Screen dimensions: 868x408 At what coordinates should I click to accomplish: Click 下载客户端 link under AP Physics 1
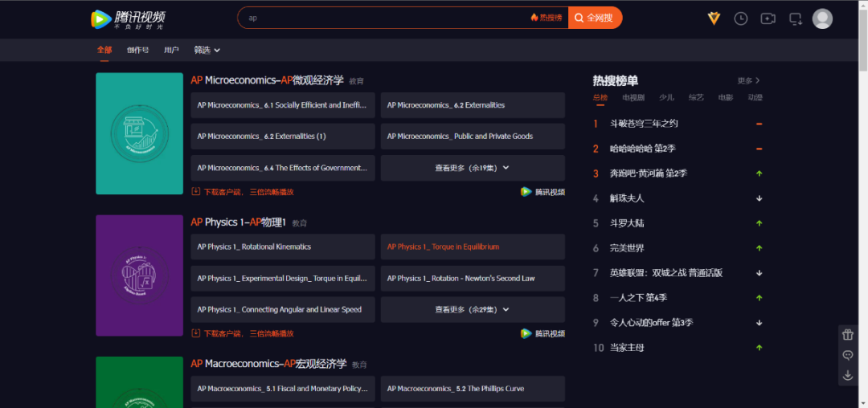(x=248, y=333)
